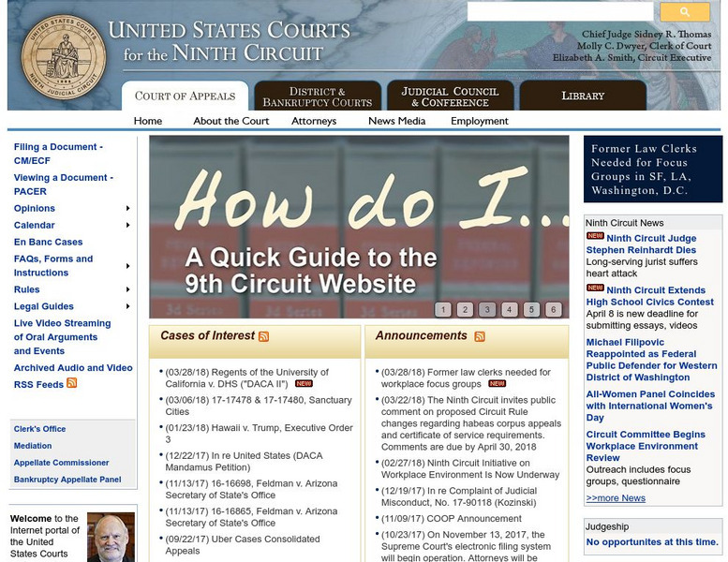Open RSS icon beside RSS Feeds

71,383
